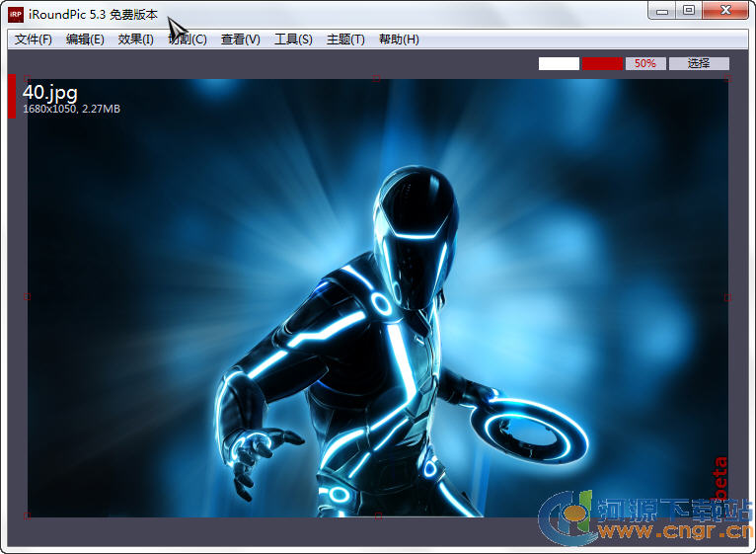
Task: Open the 编辑(E) menu
Action: [85, 40]
